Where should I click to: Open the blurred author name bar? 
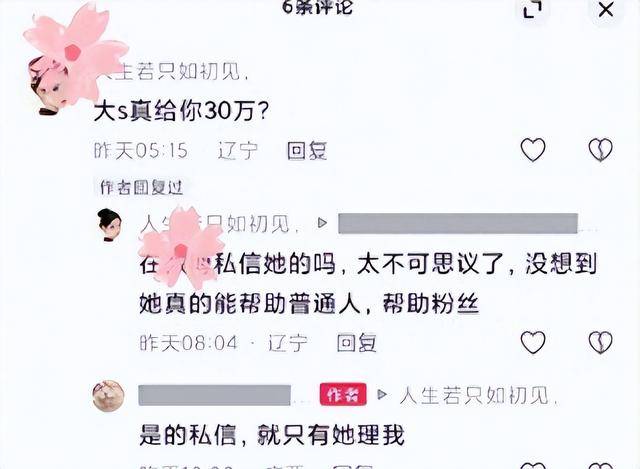pos(215,395)
